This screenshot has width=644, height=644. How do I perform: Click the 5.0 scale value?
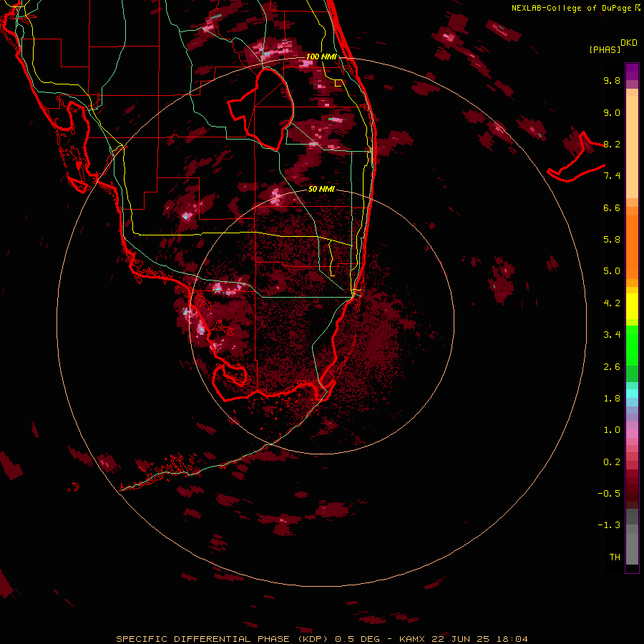(612, 271)
